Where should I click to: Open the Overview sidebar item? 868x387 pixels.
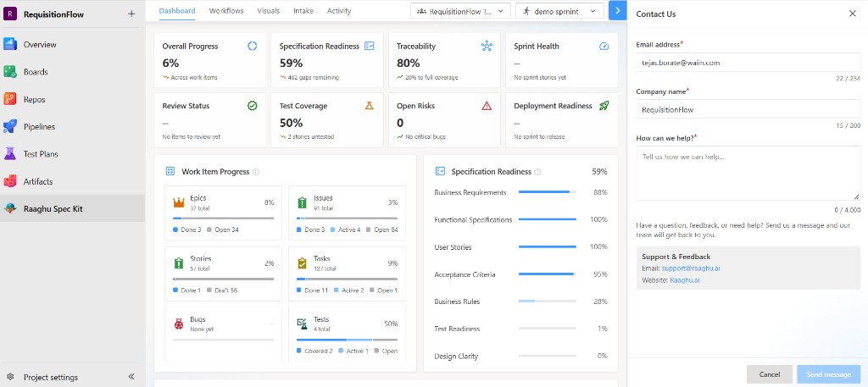[73, 45]
